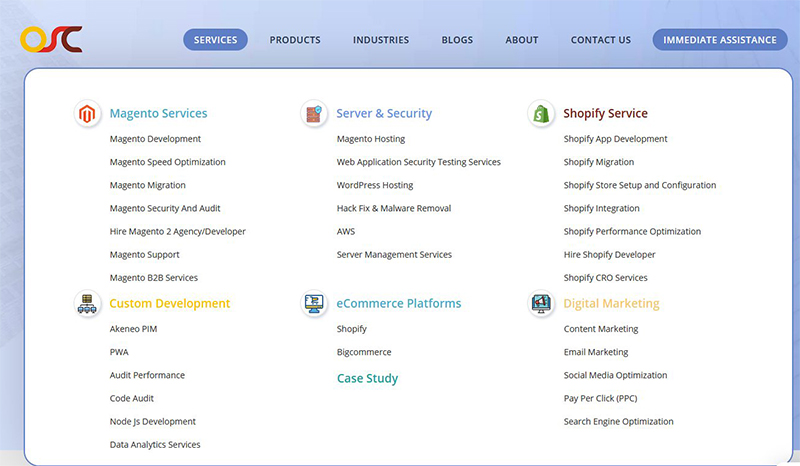Image resolution: width=800 pixels, height=466 pixels.
Task: Open the About menu item
Action: coord(522,40)
